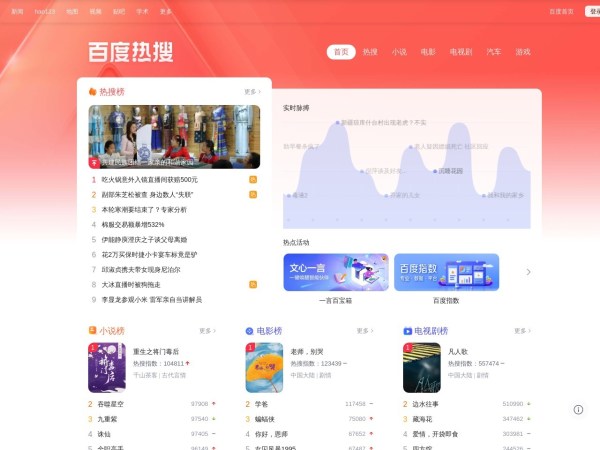600x450 pixels.
Task: Click the round info icon at right edge
Action: pos(578,410)
